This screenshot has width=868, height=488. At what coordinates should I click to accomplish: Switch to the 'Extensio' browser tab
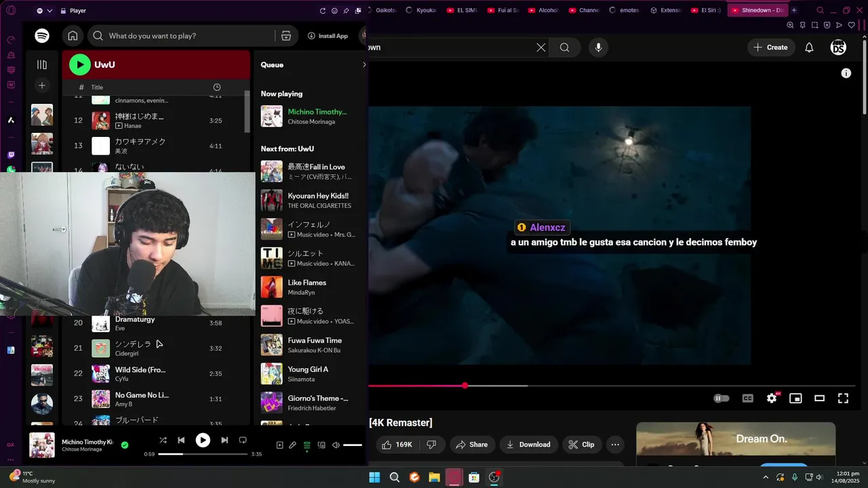tap(666, 11)
